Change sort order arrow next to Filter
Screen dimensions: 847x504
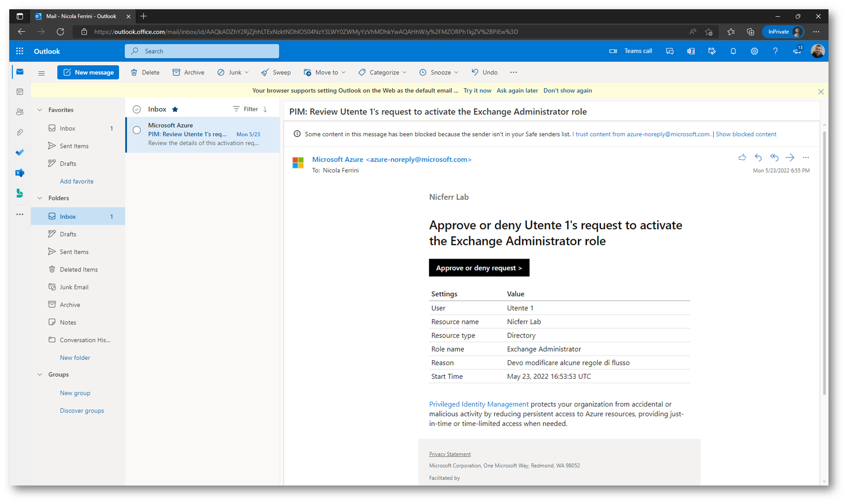click(x=265, y=109)
